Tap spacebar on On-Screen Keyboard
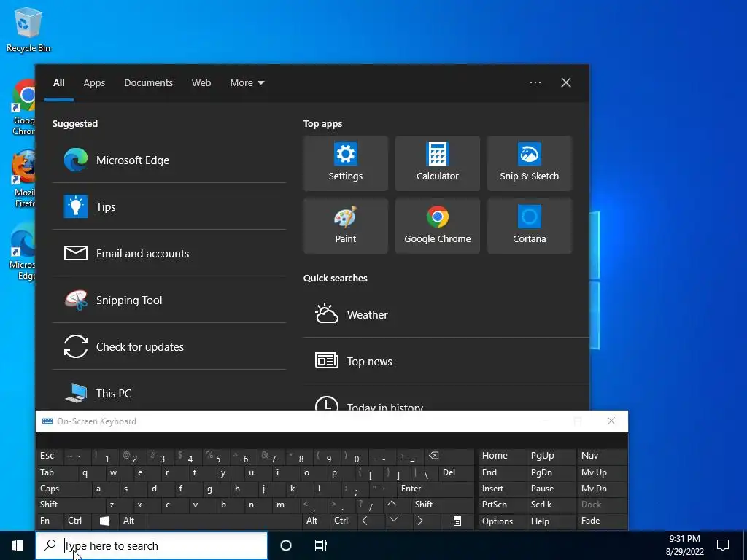Viewport: 747px width, 560px height. click(x=225, y=521)
